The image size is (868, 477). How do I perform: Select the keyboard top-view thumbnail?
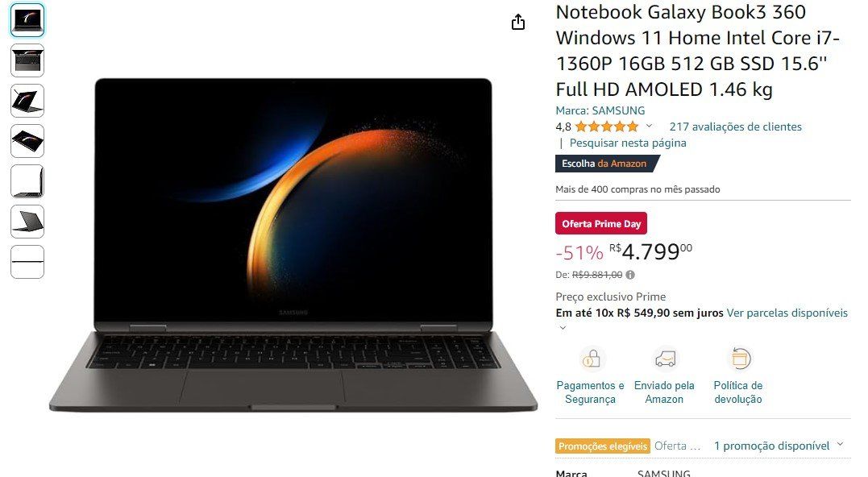click(x=27, y=60)
